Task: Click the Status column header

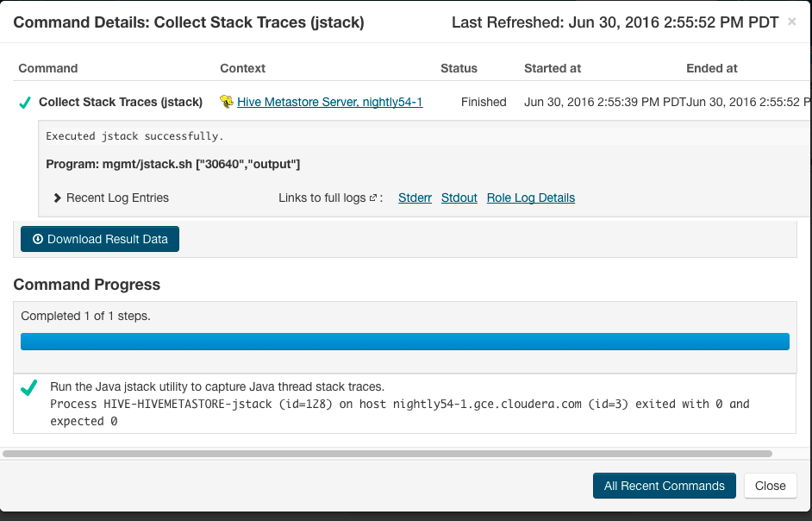Action: tap(459, 68)
